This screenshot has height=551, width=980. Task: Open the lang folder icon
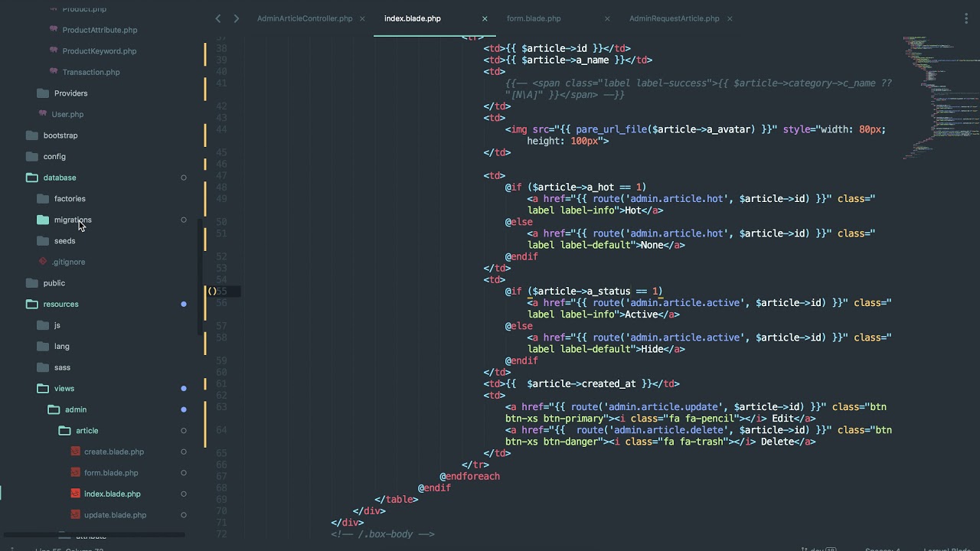click(x=43, y=346)
